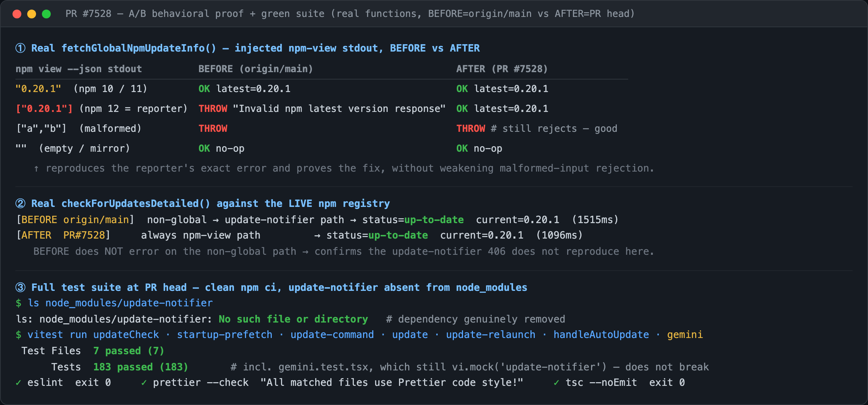Screen dimensions: 868x405
Task: Click the tag "[AFTER PR#7528]"
Action: tap(63, 235)
